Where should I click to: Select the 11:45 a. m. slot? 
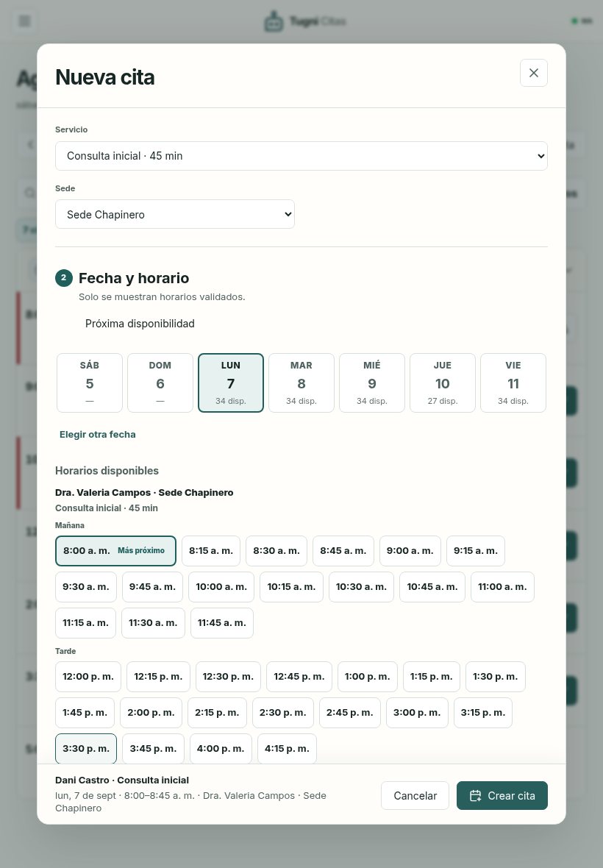[x=222, y=623]
